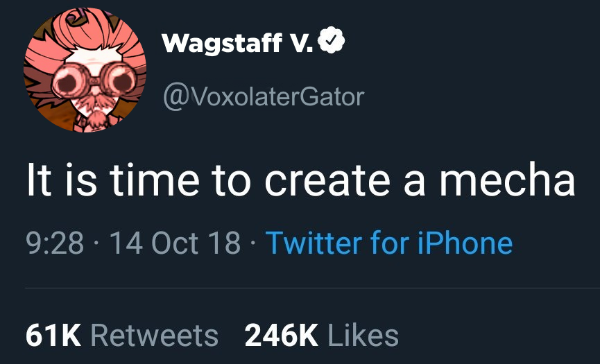Click the display name Wagstaff V.
Image resolution: width=600 pixels, height=364 pixels.
point(237,44)
